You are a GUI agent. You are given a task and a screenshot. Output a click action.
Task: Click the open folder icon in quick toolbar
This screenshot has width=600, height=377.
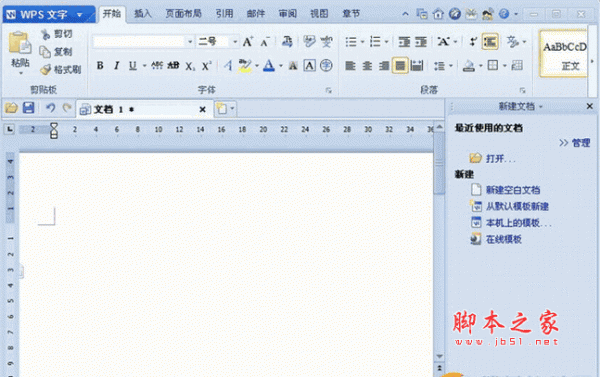(x=11, y=108)
